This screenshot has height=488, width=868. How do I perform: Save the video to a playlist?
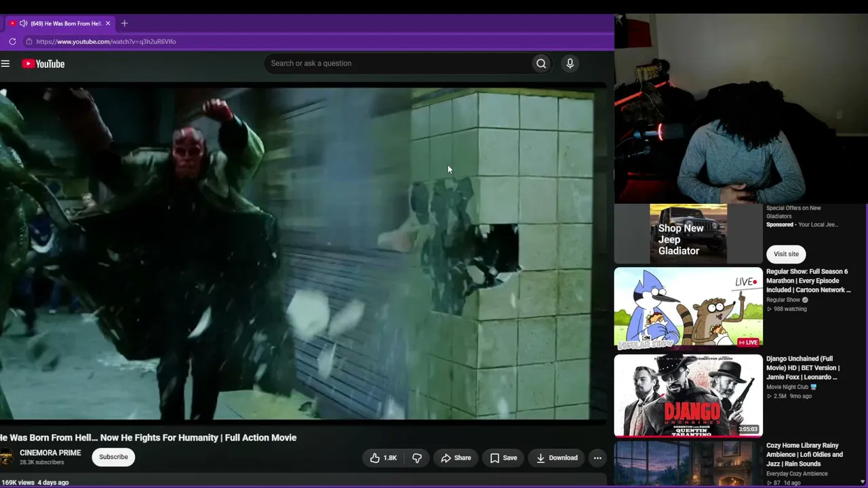click(x=503, y=458)
